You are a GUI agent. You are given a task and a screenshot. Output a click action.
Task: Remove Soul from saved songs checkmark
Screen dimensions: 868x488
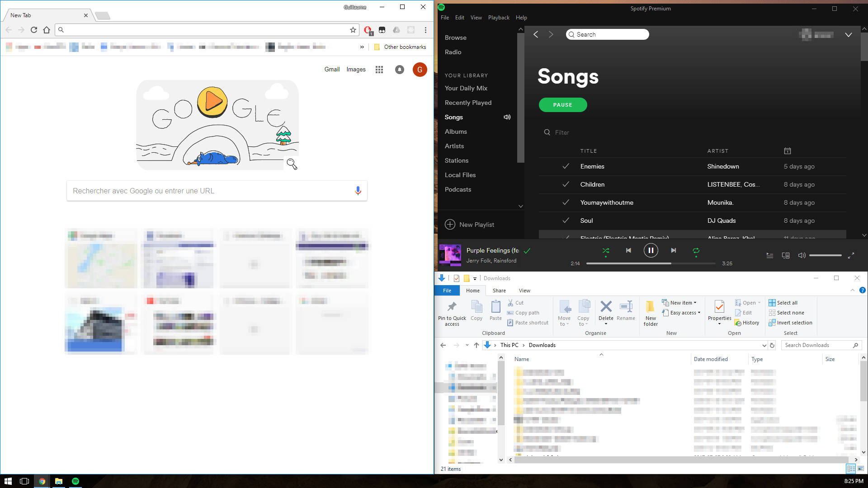[x=566, y=221]
